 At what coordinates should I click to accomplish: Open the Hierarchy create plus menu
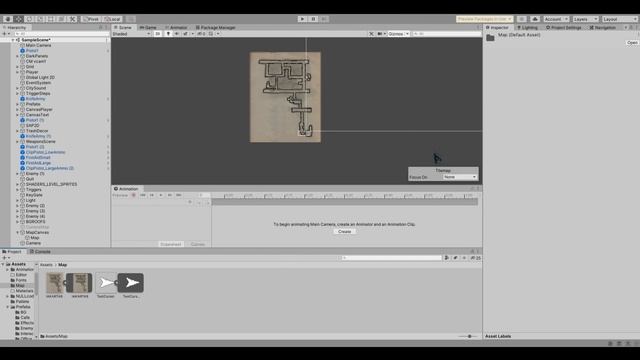click(x=6, y=34)
